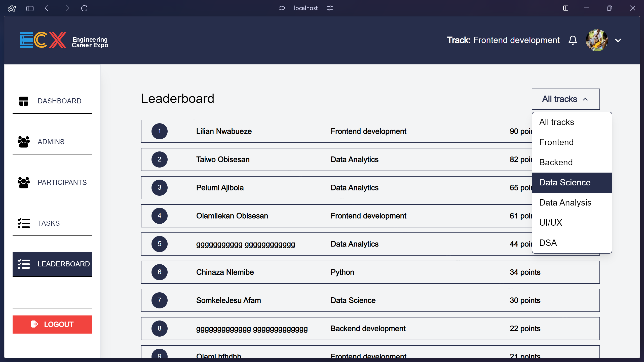Open site settings sliders icon
Image resolution: width=644 pixels, height=362 pixels.
(x=330, y=8)
